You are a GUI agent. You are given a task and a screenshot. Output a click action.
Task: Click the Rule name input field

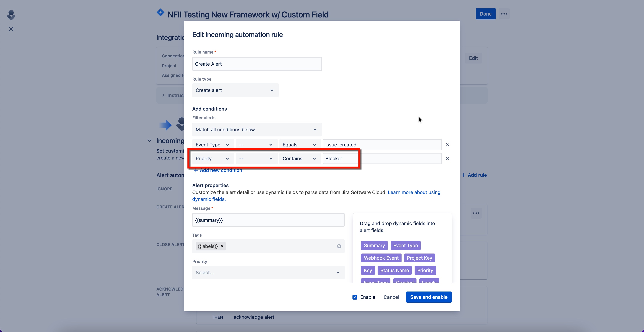(x=257, y=64)
